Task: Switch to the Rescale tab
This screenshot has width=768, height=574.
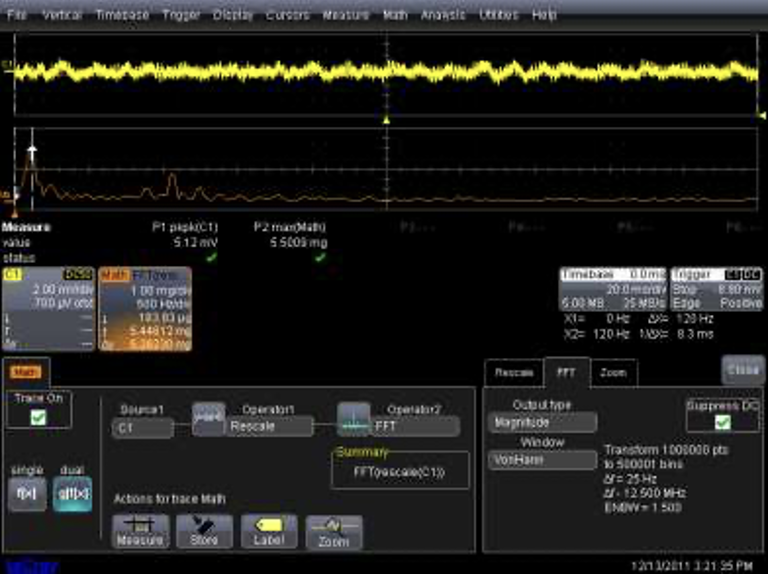Action: click(x=514, y=373)
